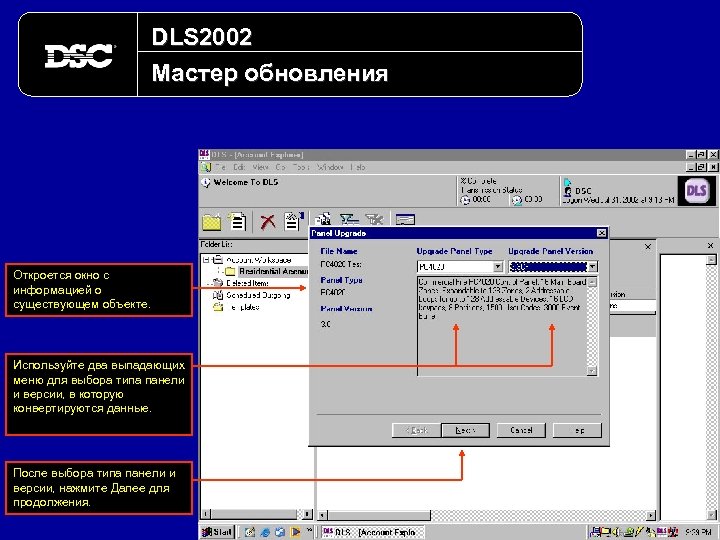Open the View menu
Image resolution: width=720 pixels, height=540 pixels.
tap(260, 167)
